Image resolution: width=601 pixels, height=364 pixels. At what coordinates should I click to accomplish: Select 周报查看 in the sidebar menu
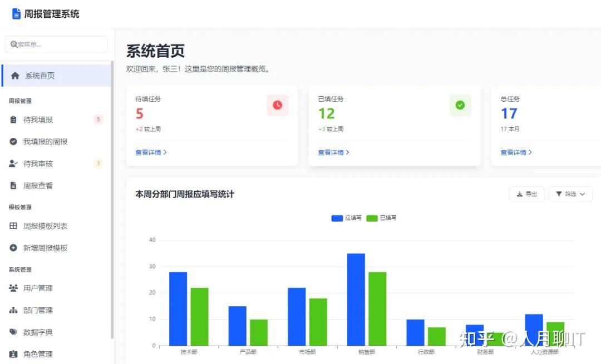pyautogui.click(x=38, y=186)
